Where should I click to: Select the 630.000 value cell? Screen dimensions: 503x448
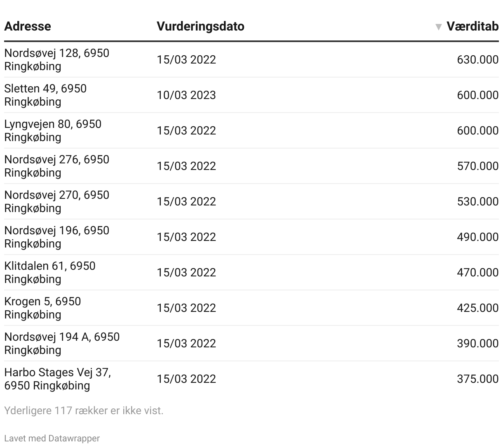(x=477, y=59)
